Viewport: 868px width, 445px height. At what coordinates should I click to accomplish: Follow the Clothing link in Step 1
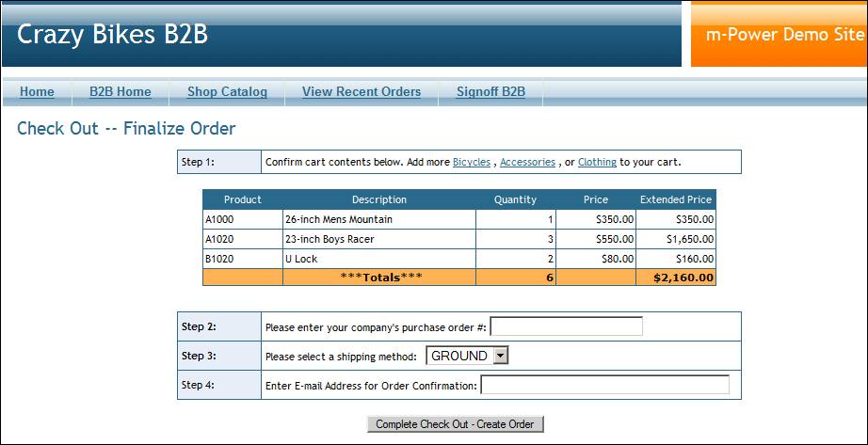(x=597, y=162)
